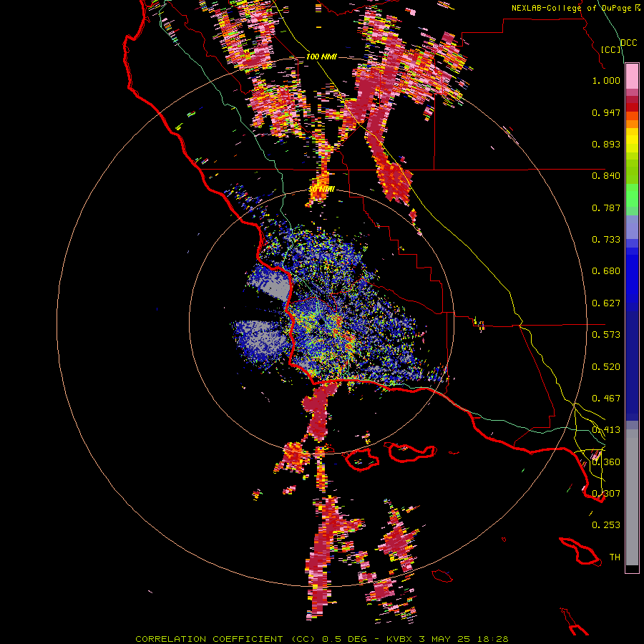Click the 0.360 color scale label
644x644 pixels.
point(606,462)
